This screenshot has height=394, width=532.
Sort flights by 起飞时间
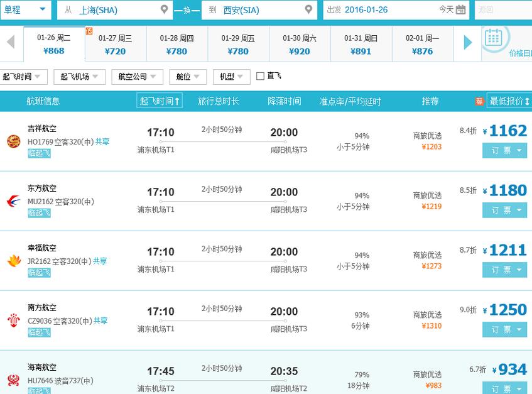[x=160, y=101]
